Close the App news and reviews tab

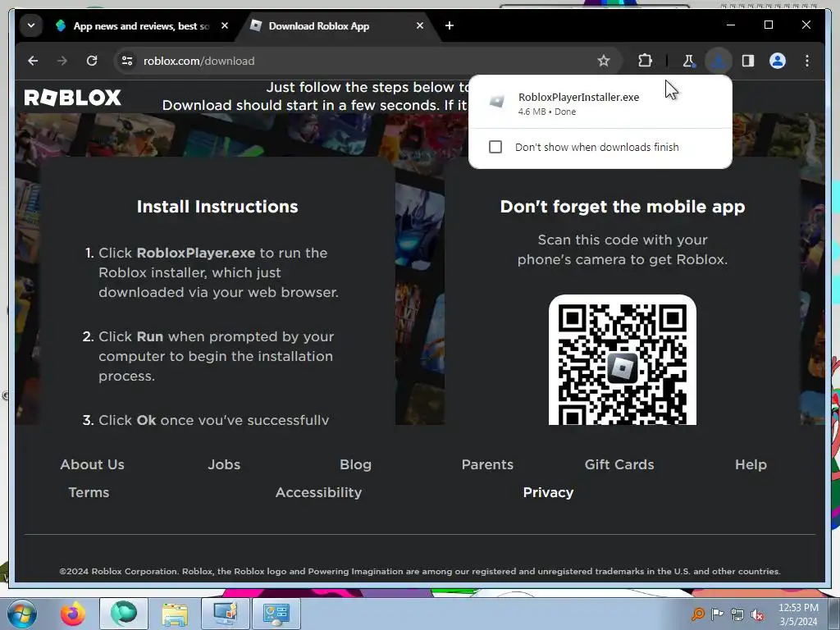(x=225, y=25)
